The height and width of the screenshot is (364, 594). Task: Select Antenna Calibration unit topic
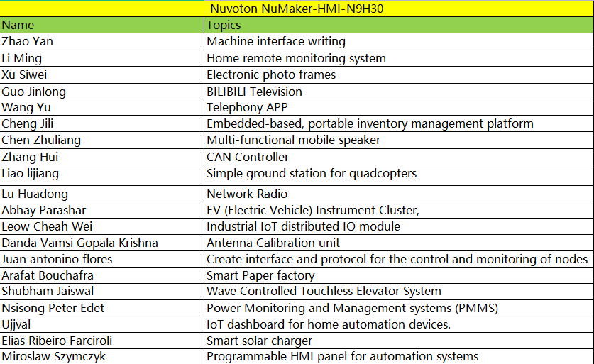399,243
